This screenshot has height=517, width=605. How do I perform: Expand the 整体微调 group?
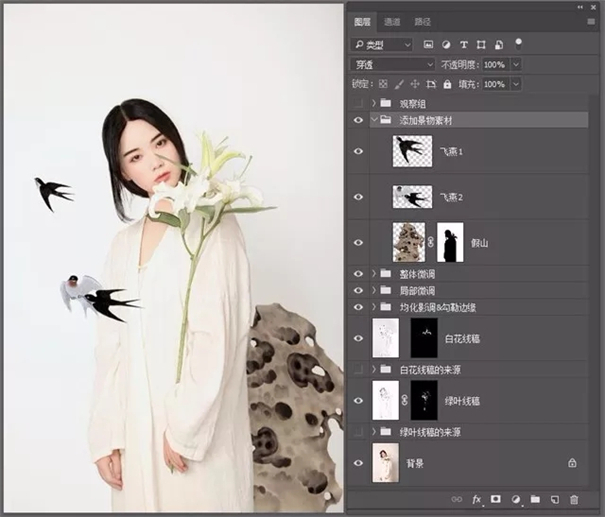[x=374, y=274]
